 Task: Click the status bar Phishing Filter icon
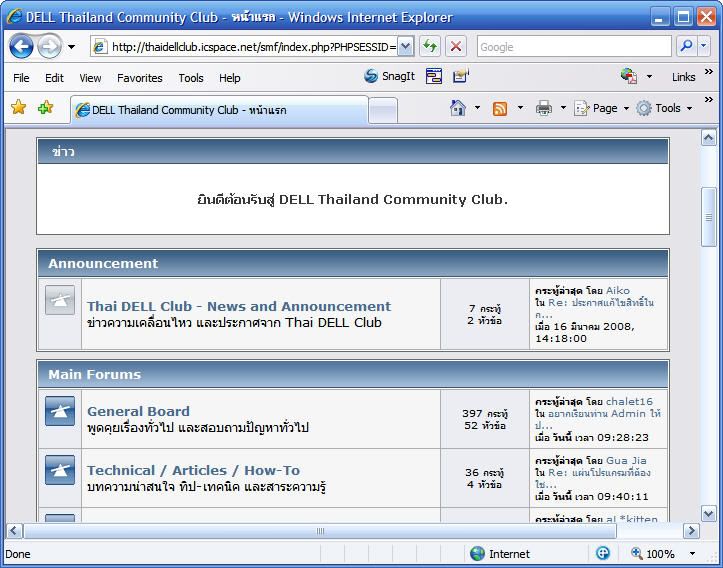[x=602, y=553]
